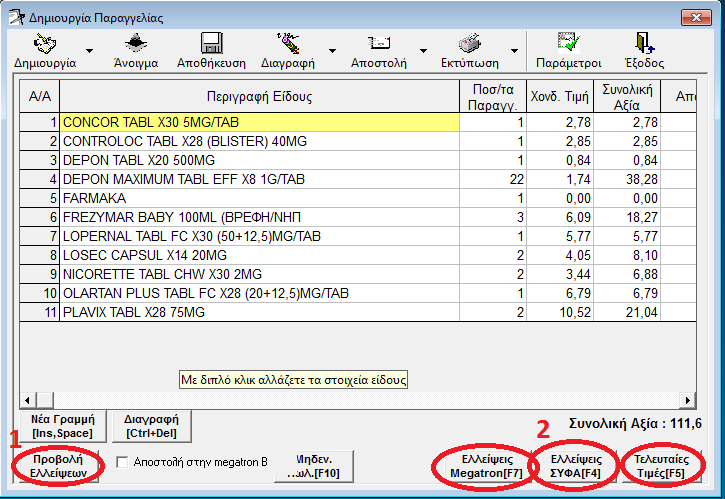
Task: Click the Περιγραφή Είδους column header
Action: [x=259, y=96]
